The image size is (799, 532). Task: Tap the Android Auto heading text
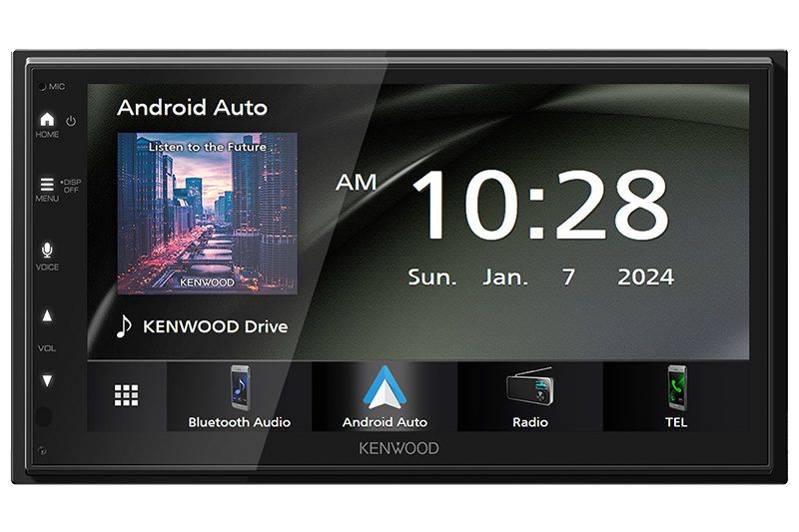tap(192, 107)
